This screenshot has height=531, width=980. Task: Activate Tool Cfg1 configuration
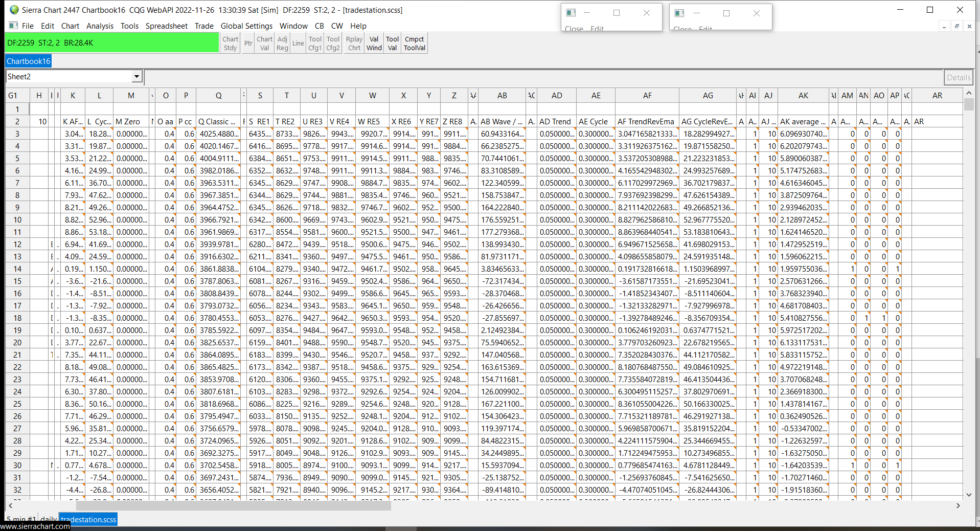click(x=315, y=43)
